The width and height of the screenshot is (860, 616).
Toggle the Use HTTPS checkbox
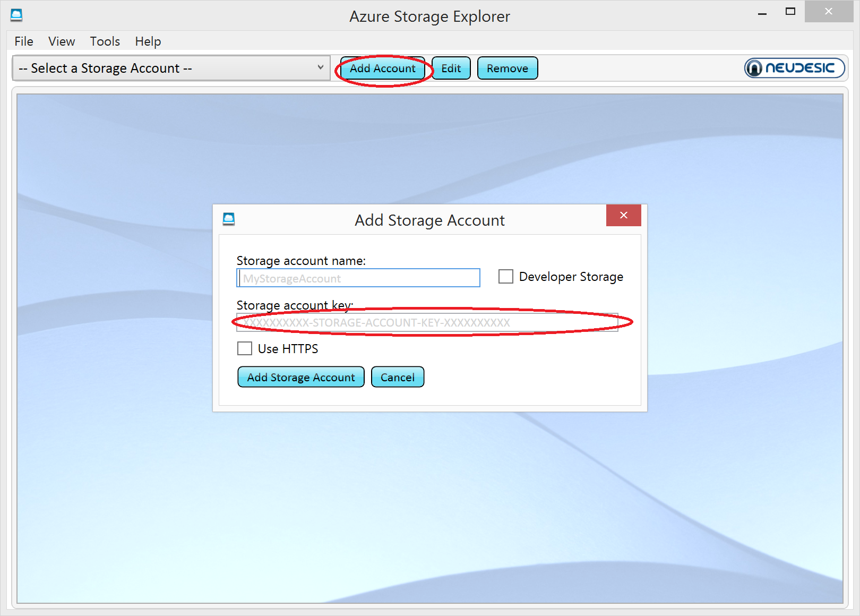pos(245,348)
